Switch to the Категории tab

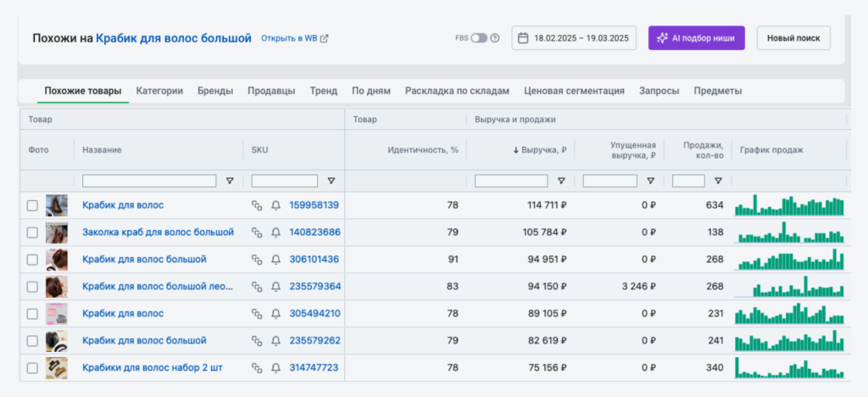pyautogui.click(x=159, y=91)
